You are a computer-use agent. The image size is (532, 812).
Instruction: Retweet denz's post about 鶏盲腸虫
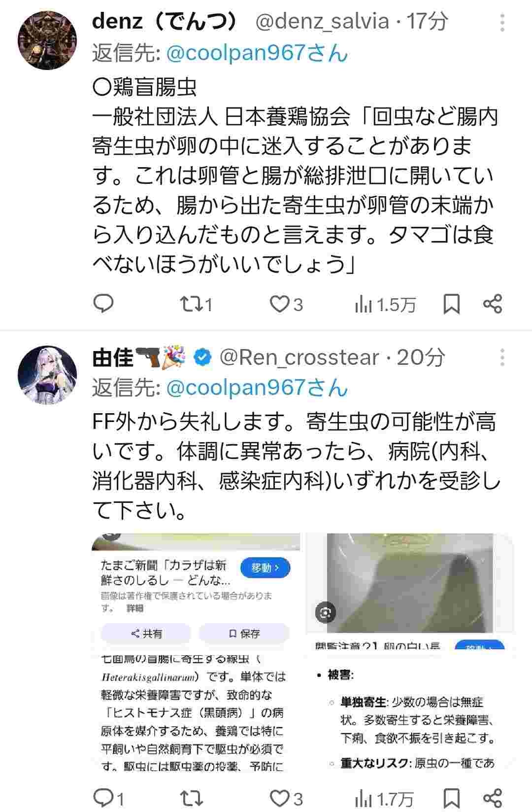click(196, 304)
